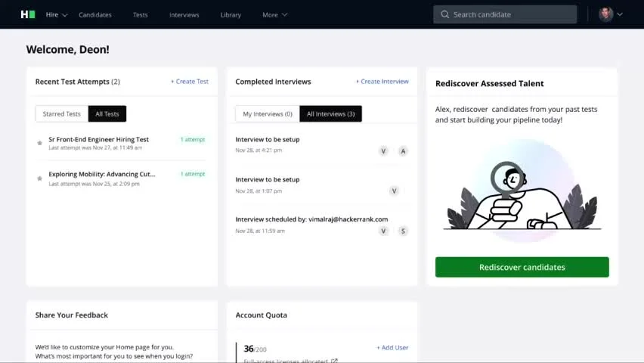Open the Tests menu item
Viewport: 644px width, 363px height.
140,15
